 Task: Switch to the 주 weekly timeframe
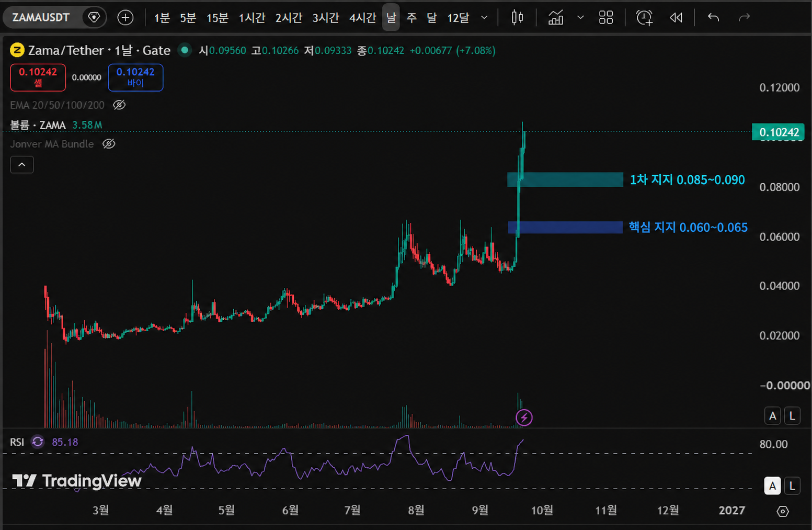412,18
